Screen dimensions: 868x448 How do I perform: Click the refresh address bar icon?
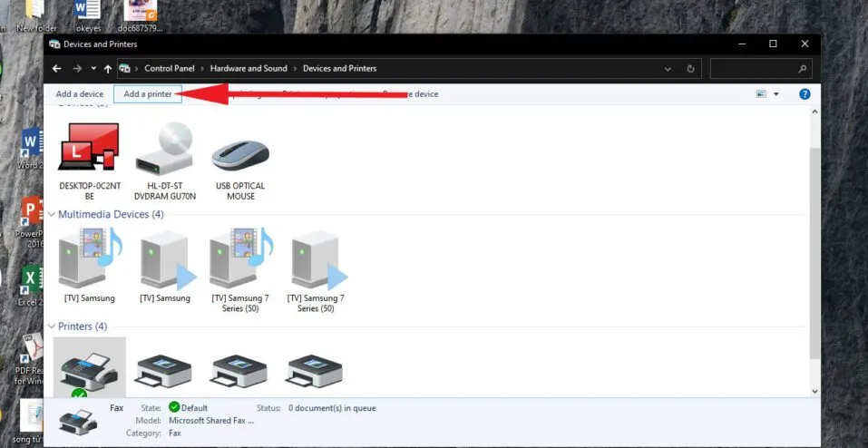point(691,69)
